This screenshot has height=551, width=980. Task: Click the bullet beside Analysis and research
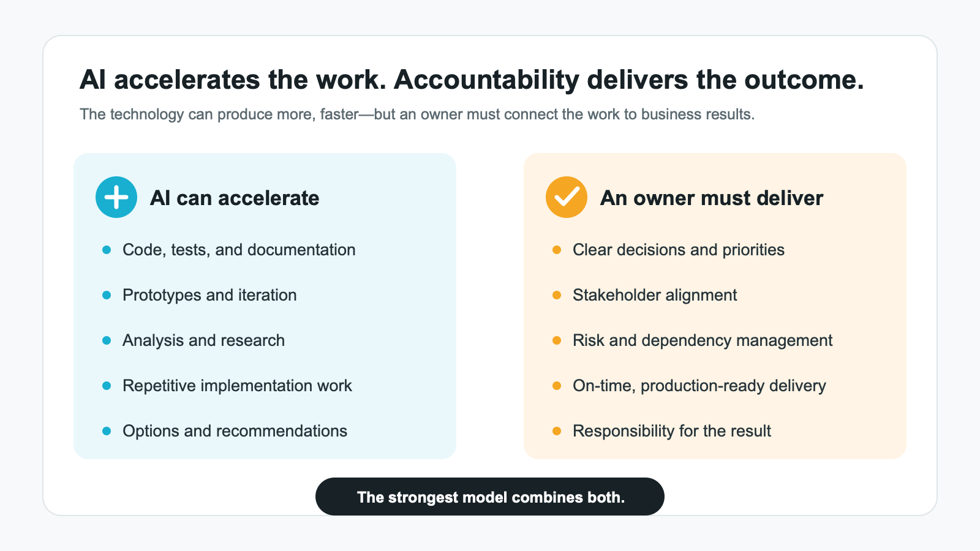click(107, 340)
